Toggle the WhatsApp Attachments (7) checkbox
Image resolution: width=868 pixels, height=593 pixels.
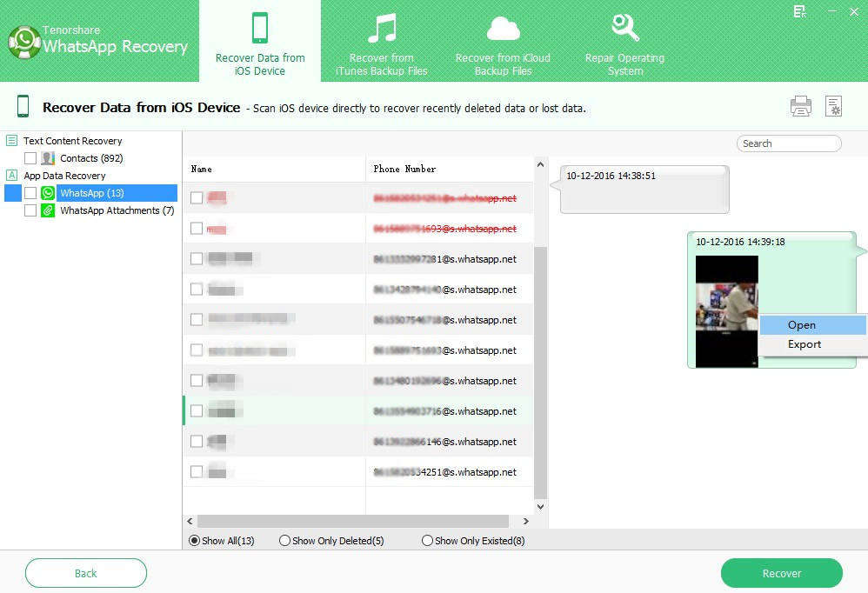tap(30, 210)
